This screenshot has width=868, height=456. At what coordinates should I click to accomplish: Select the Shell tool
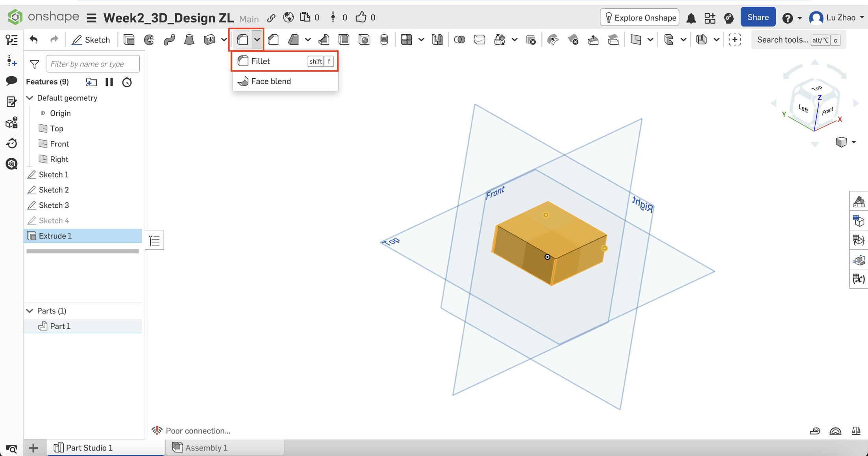[344, 39]
